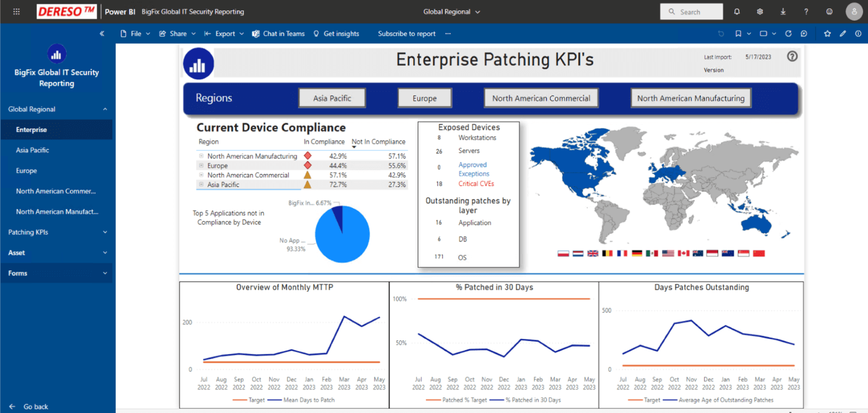Open the File menu

pyautogui.click(x=135, y=34)
